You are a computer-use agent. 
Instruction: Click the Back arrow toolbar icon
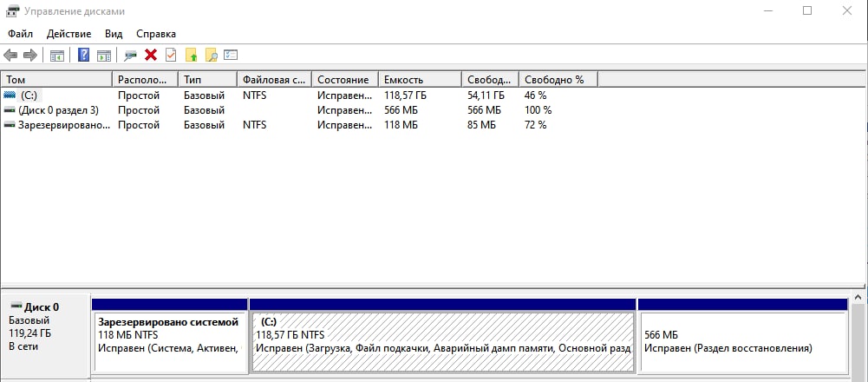(x=10, y=55)
